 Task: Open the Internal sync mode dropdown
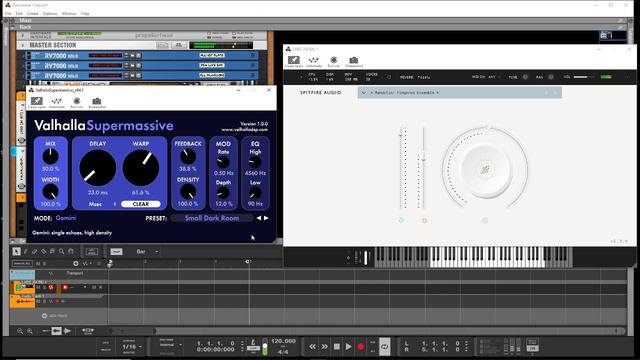[170, 345]
